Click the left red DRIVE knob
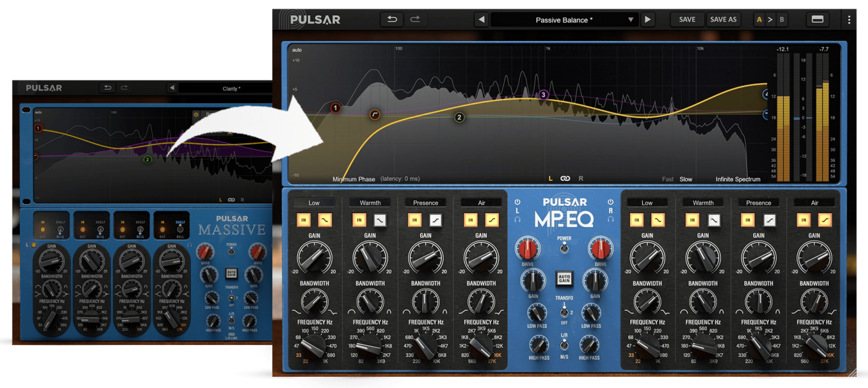The height and width of the screenshot is (388, 868). 528,249
